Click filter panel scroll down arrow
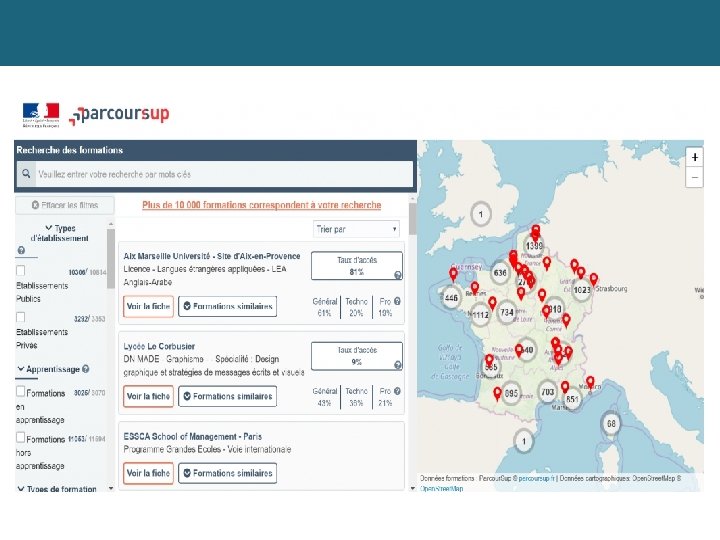The height and width of the screenshot is (540, 720). (111, 488)
